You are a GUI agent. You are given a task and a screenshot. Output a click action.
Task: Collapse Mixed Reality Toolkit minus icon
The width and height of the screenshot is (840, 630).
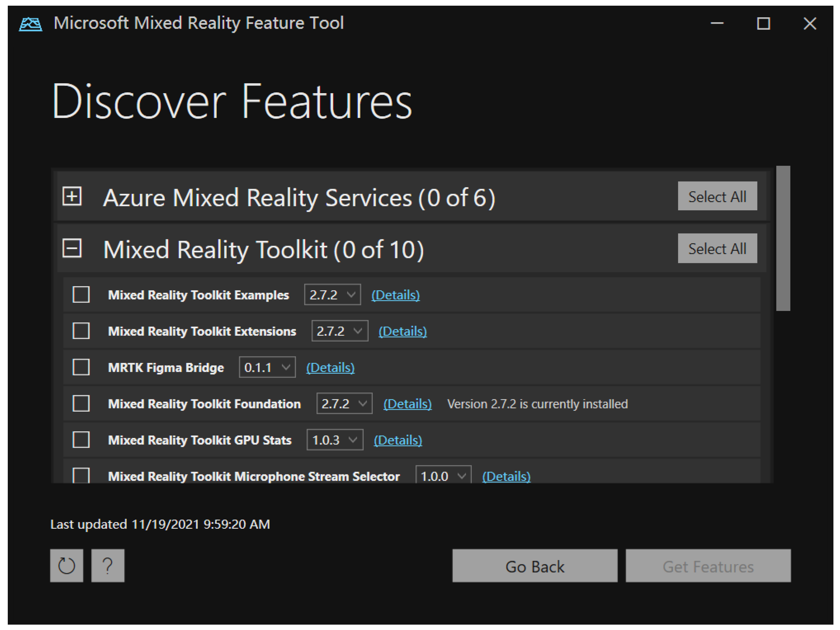pyautogui.click(x=72, y=248)
